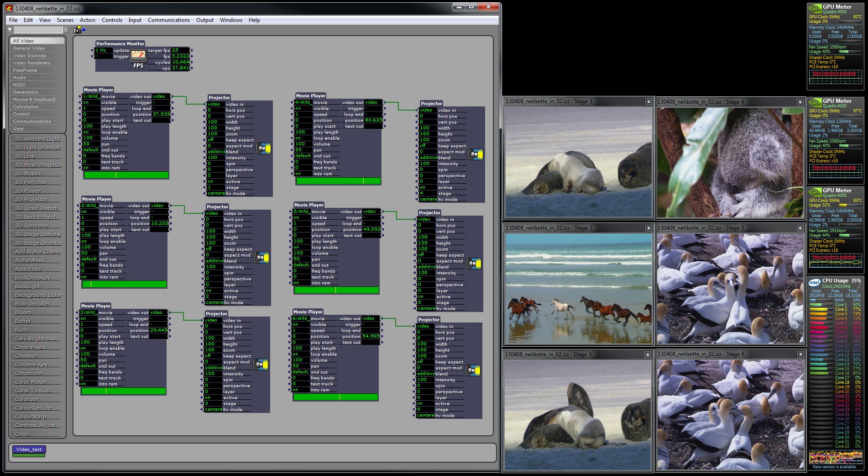
Task: Click the Stage 2 horses video preview
Action: coord(578,289)
